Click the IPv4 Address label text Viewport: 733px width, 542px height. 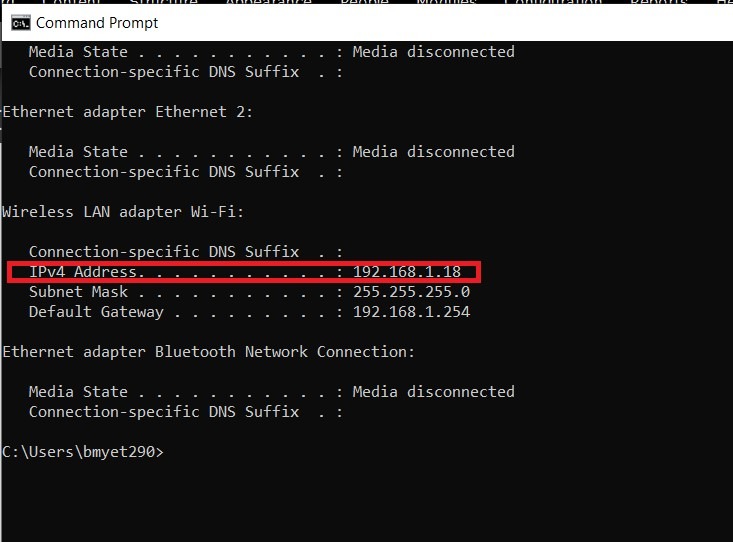(x=84, y=272)
